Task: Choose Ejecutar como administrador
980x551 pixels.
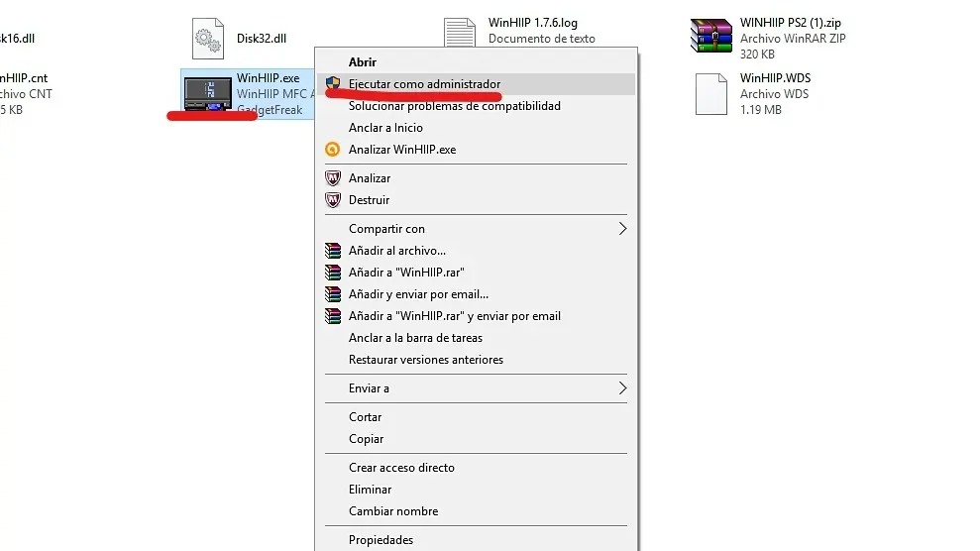Action: [x=477, y=83]
